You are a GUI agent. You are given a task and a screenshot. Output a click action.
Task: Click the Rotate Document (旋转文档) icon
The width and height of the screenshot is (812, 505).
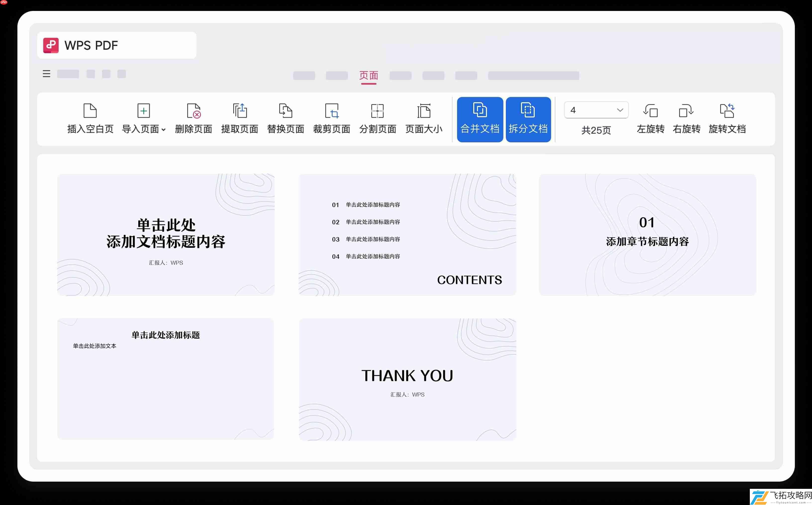(x=727, y=110)
